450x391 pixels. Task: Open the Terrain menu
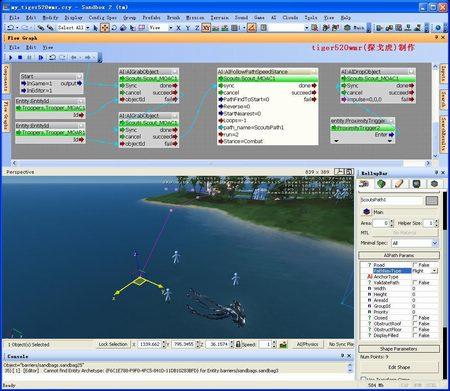219,17
